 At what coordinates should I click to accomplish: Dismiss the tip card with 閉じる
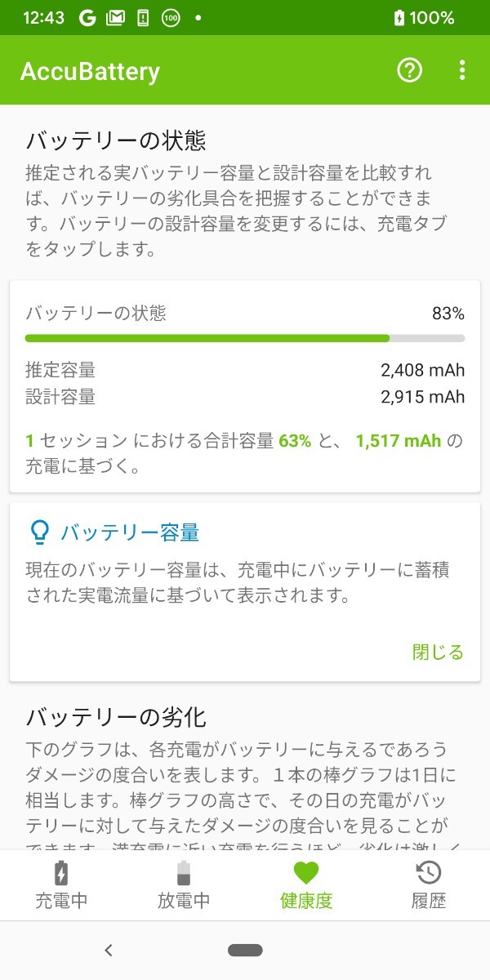pyautogui.click(x=438, y=652)
